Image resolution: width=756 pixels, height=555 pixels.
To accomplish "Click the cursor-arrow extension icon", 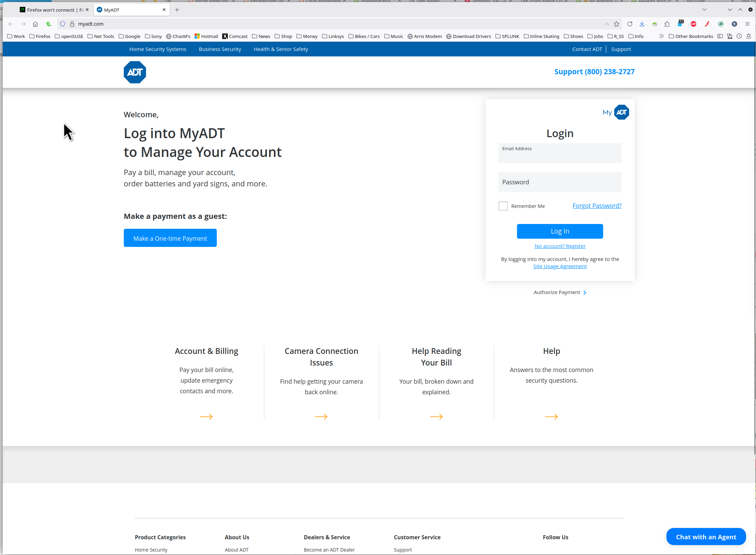I will point(734,24).
